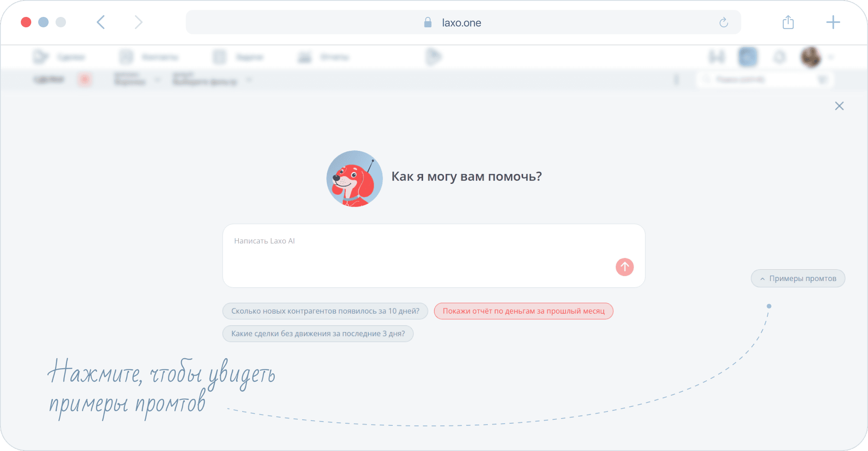The width and height of the screenshot is (868, 451).
Task: Reload the page via the refresh icon
Action: point(723,23)
